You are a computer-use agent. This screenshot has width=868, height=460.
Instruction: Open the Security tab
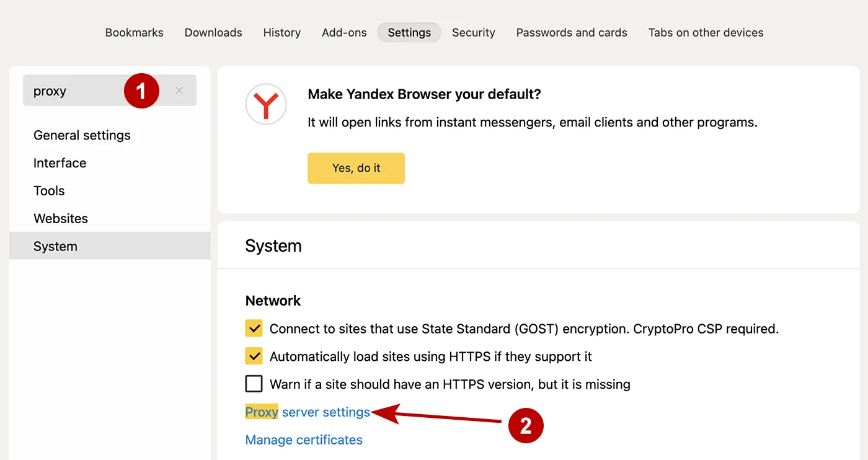tap(473, 32)
